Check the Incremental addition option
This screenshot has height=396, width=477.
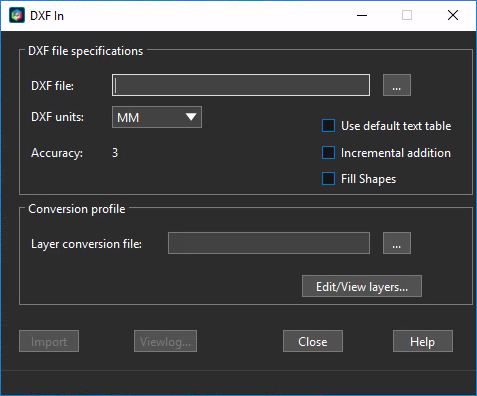coord(328,153)
